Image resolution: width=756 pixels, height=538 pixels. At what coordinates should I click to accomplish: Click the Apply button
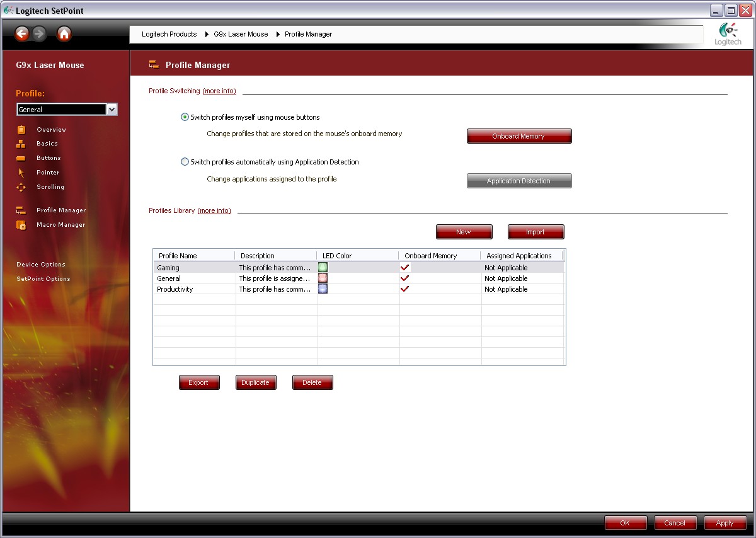pos(725,523)
